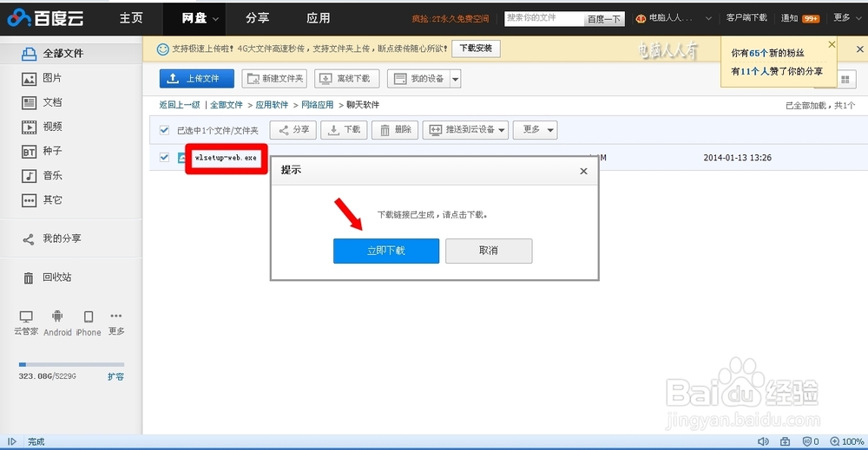Close the 提示 dialog
868x450 pixels.
pyautogui.click(x=583, y=172)
